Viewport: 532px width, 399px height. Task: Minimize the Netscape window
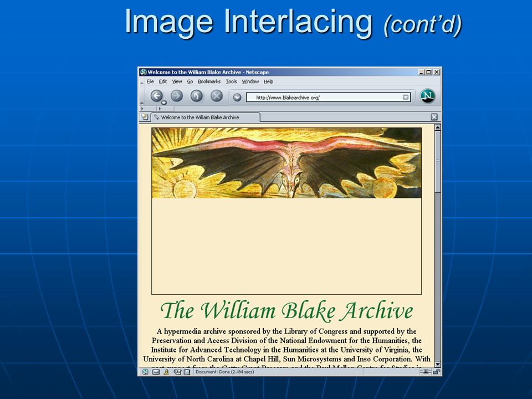click(421, 72)
